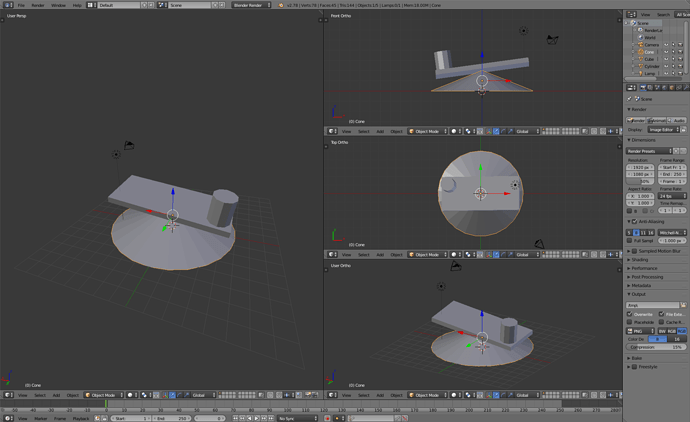Click the Animation render button
The height and width of the screenshot is (422, 690).
point(656,120)
